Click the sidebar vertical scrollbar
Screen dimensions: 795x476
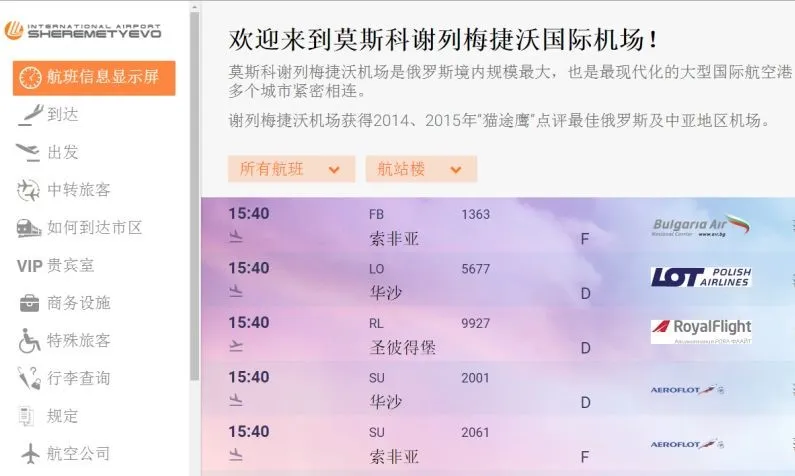click(195, 200)
